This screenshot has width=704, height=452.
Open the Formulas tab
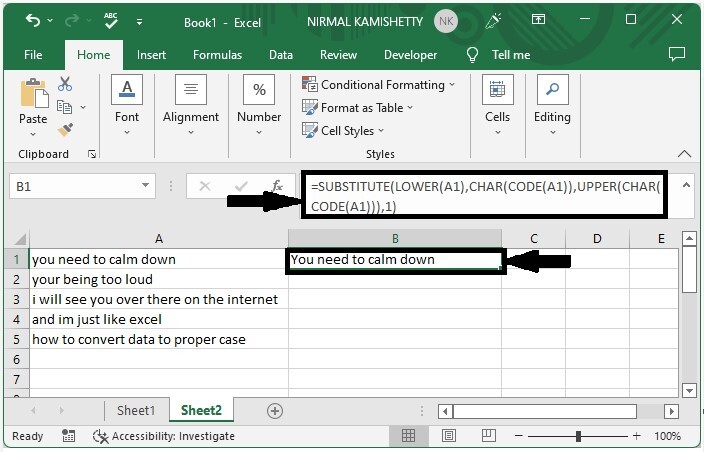coord(217,55)
